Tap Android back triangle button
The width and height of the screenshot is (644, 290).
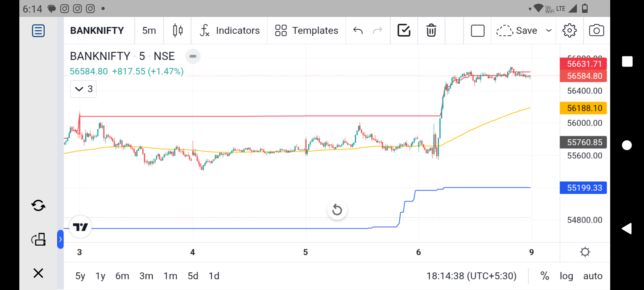[x=627, y=228]
